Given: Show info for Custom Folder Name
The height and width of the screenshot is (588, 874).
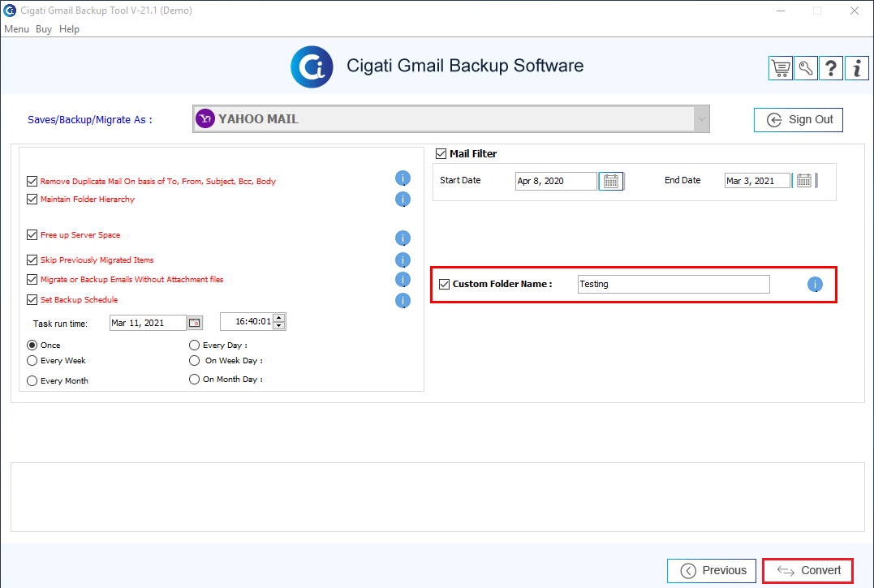Looking at the screenshot, I should tap(815, 285).
